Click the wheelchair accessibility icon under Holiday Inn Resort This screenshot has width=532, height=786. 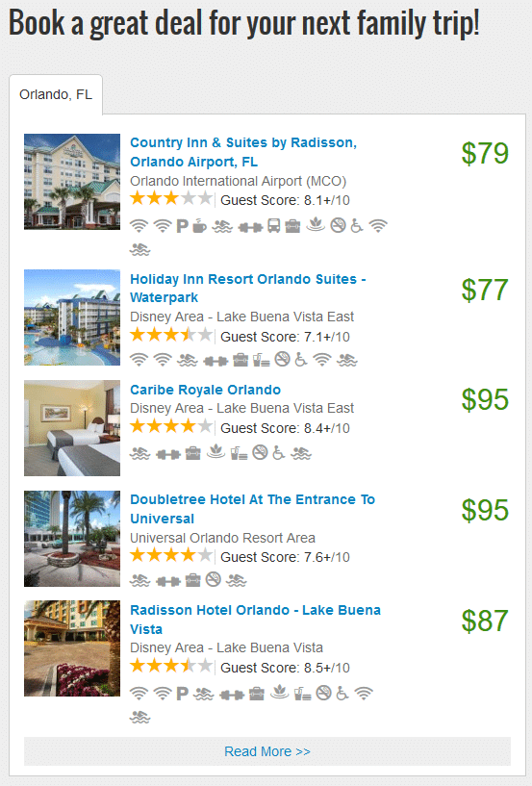tap(301, 360)
